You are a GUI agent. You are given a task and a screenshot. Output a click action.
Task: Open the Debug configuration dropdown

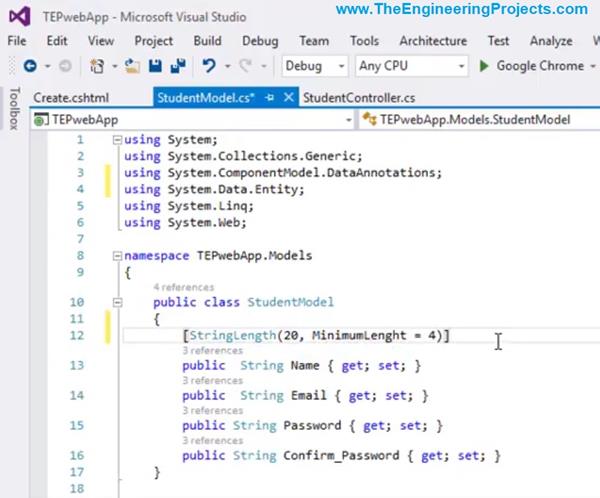[315, 66]
